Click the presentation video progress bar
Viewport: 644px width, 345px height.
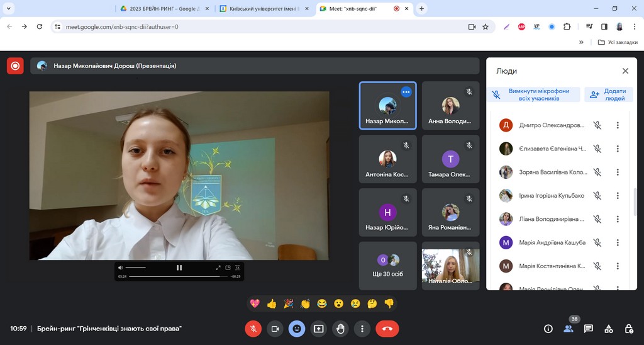(x=178, y=276)
